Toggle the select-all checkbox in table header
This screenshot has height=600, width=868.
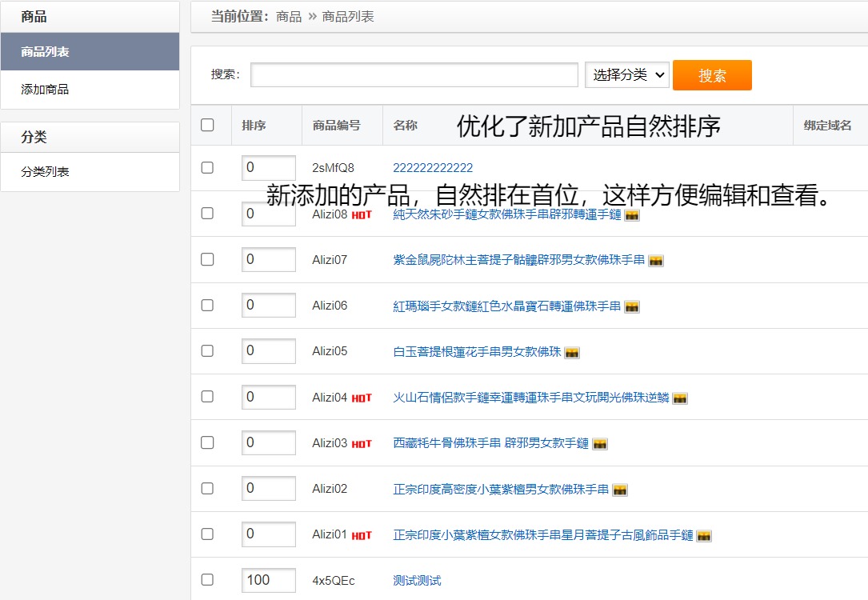pos(208,125)
